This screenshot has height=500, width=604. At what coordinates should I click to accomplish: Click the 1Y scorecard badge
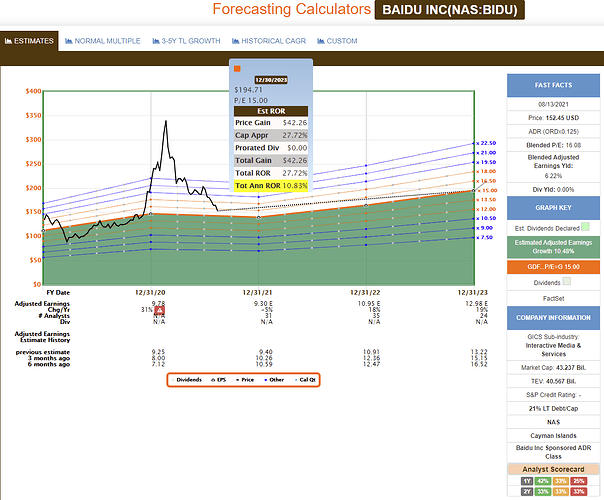pos(526,481)
